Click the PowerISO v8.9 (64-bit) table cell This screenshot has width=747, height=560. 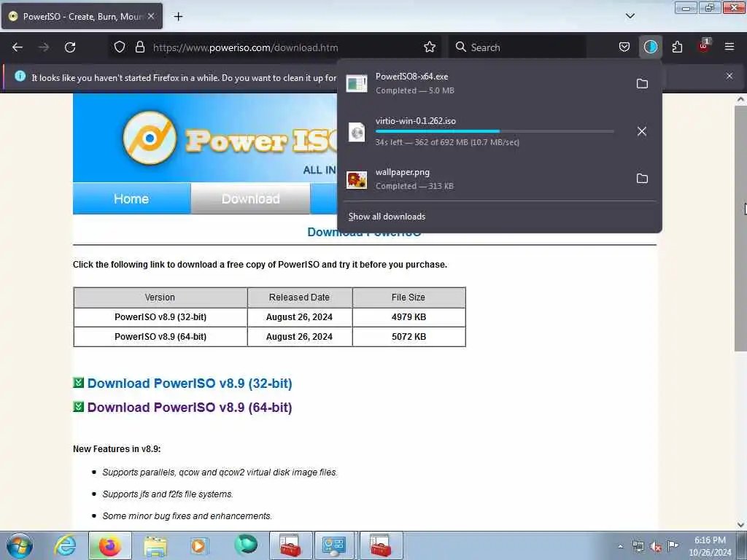click(160, 337)
